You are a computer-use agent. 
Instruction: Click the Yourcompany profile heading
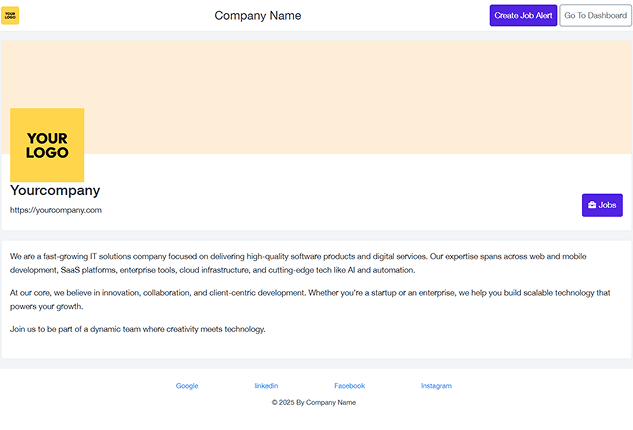point(55,190)
